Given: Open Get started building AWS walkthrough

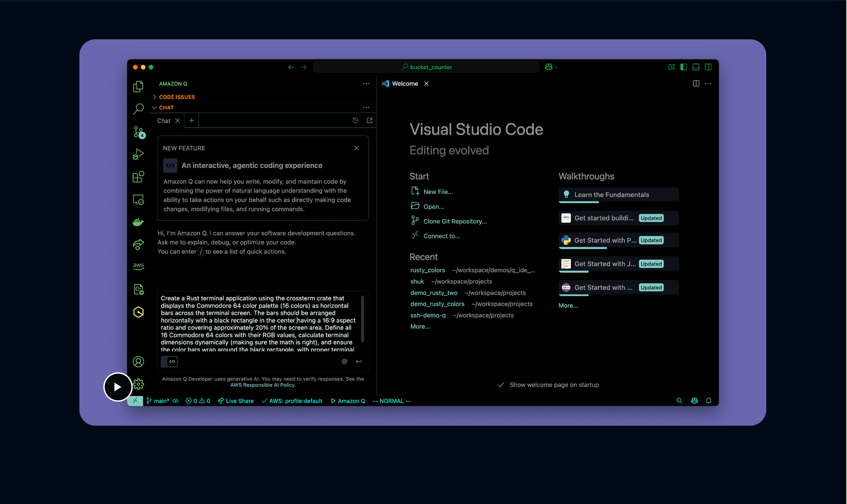Looking at the screenshot, I should point(618,218).
